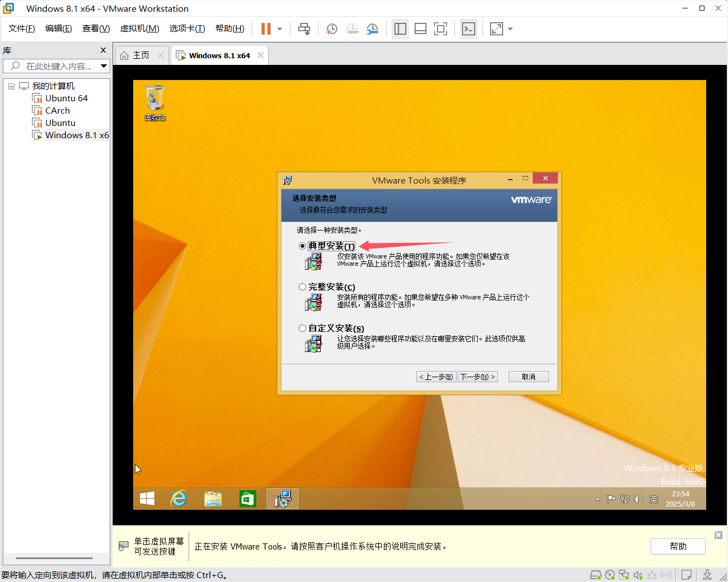Open the Action Center flag tray icon
The height and width of the screenshot is (582, 728).
point(611,499)
